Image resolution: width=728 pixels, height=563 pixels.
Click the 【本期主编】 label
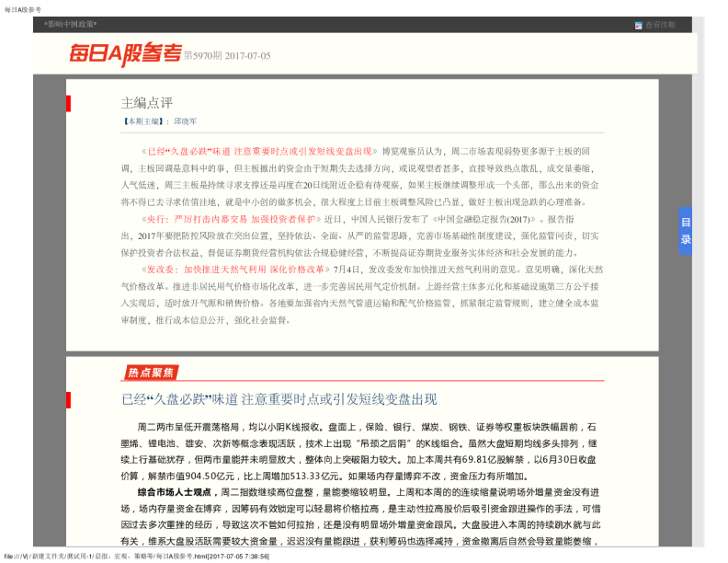145,121
